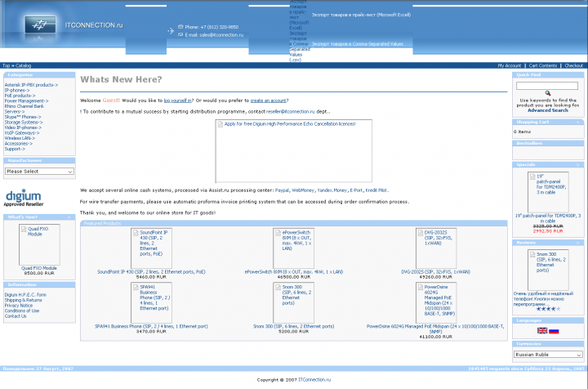Screen dimensions: 588x389
Task: Open PoE products category
Action: pos(20,96)
